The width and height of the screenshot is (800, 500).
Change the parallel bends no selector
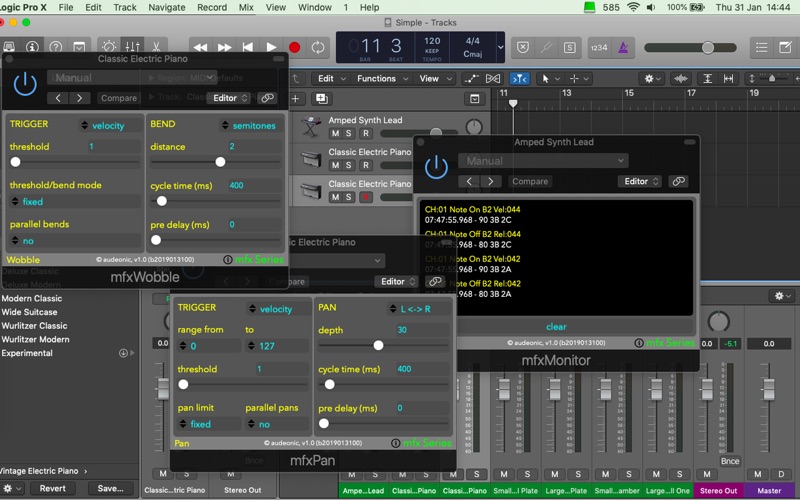pos(74,240)
